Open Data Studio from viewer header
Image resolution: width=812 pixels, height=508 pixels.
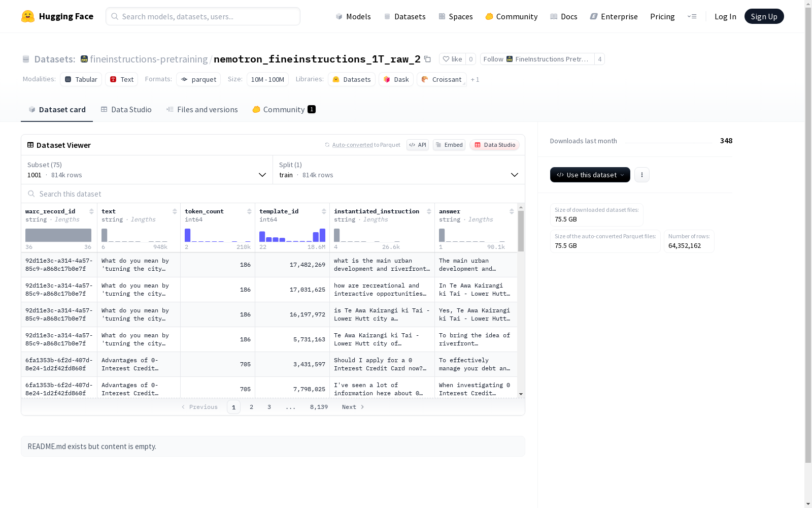(494, 145)
